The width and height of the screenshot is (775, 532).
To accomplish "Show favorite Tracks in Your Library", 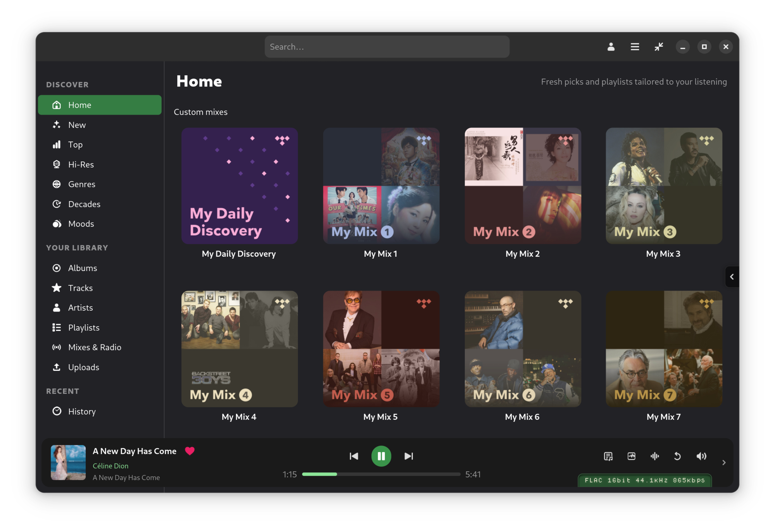I will 100,288.
